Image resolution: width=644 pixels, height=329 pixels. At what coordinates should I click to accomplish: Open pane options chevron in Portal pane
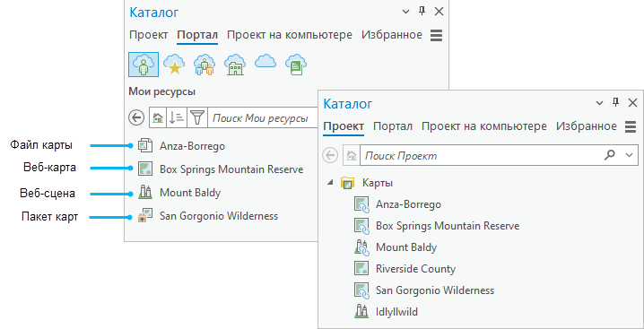(406, 12)
